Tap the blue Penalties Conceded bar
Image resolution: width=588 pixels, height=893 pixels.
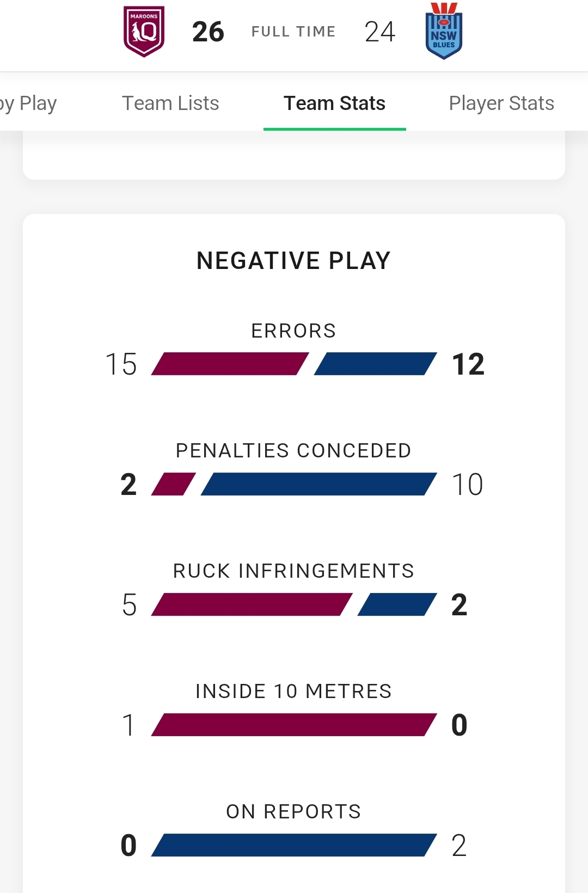(x=319, y=484)
